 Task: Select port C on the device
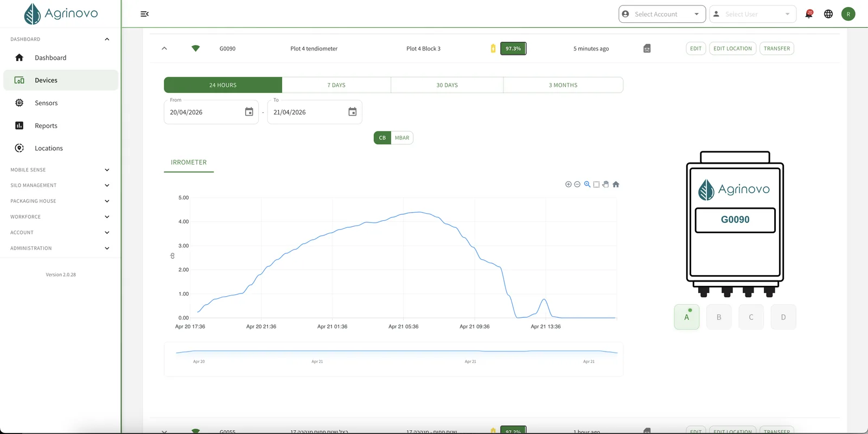(x=751, y=317)
